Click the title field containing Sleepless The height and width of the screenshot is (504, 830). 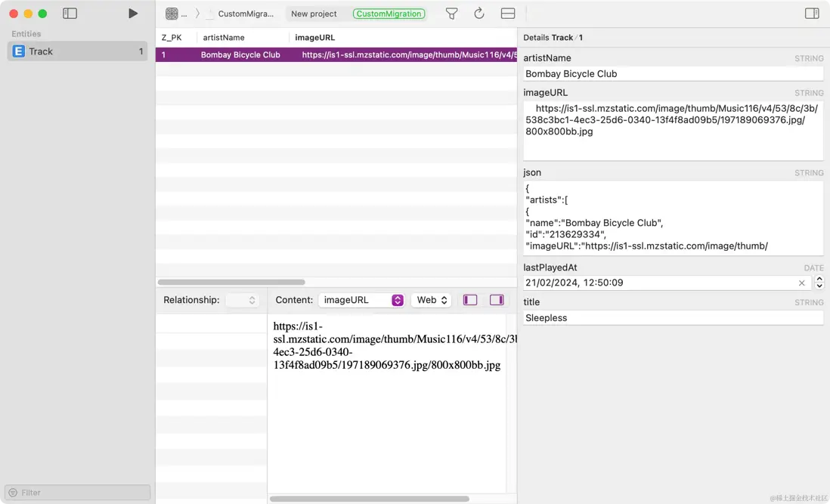pyautogui.click(x=673, y=318)
